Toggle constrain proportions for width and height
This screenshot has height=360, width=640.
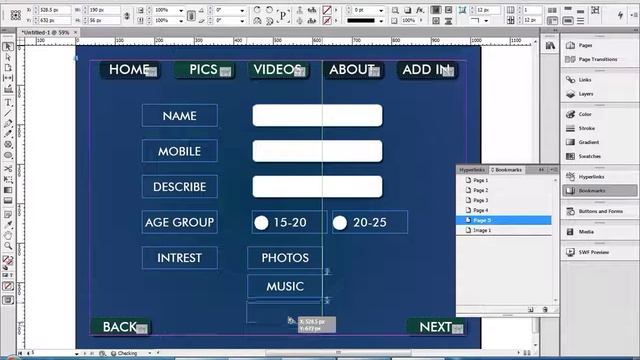pyautogui.click(x=127, y=15)
